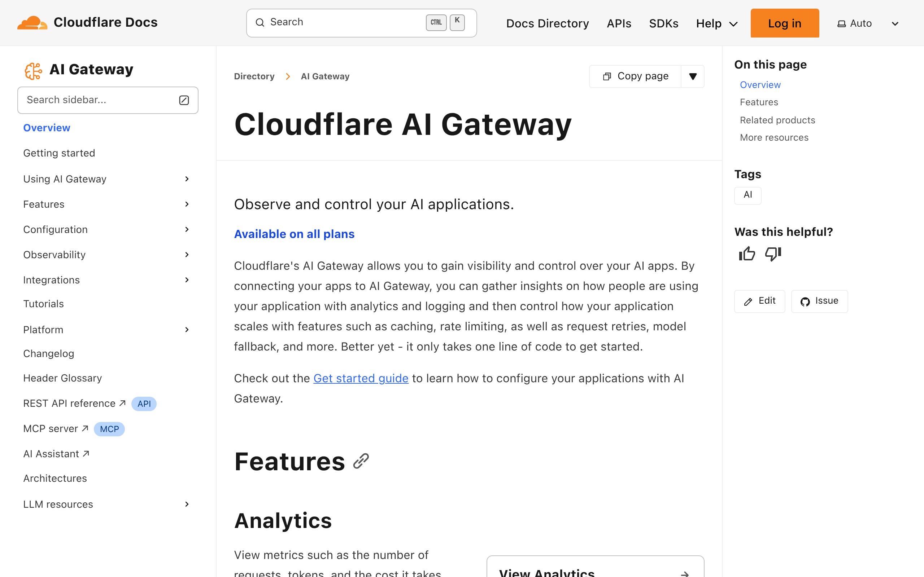Click the GitHub icon on the Issue button

click(805, 301)
